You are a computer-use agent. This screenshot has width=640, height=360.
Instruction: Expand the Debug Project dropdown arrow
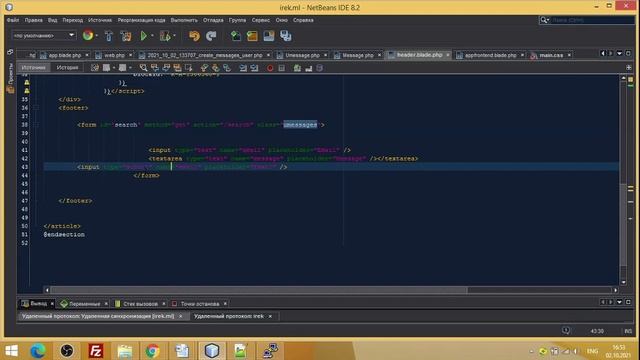point(175,36)
